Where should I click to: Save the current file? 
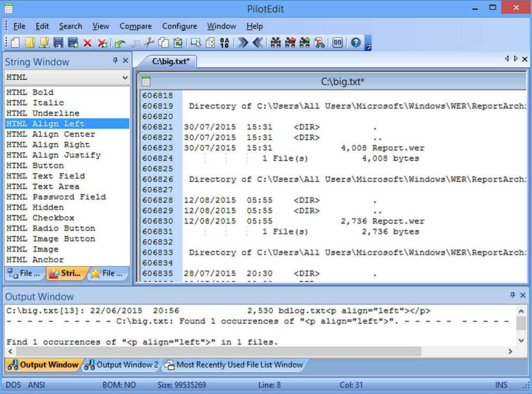(x=57, y=43)
